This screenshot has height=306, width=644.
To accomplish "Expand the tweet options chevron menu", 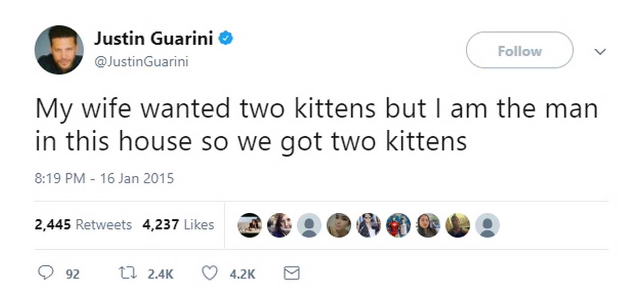I will coord(600,51).
